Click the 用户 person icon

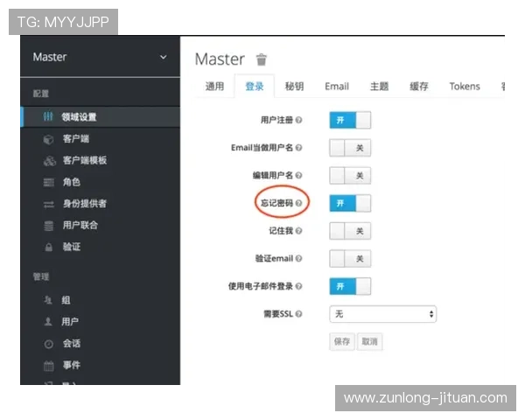click(x=48, y=321)
